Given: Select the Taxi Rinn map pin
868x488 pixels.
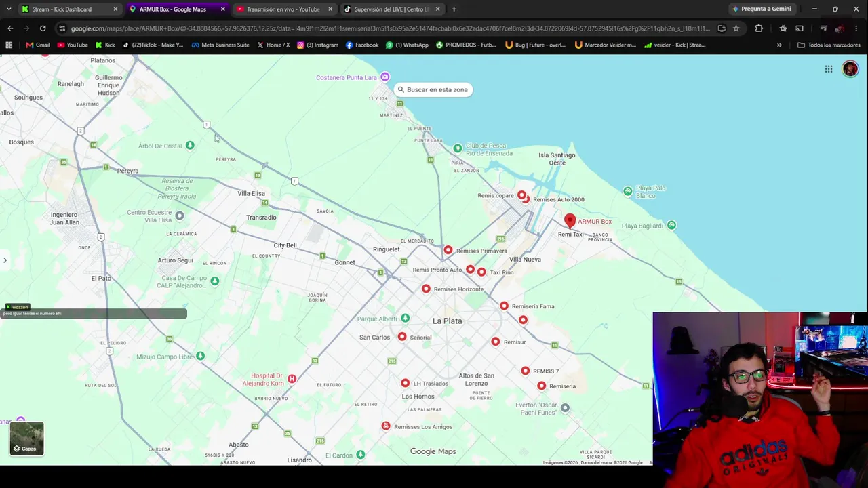Looking at the screenshot, I should (481, 272).
